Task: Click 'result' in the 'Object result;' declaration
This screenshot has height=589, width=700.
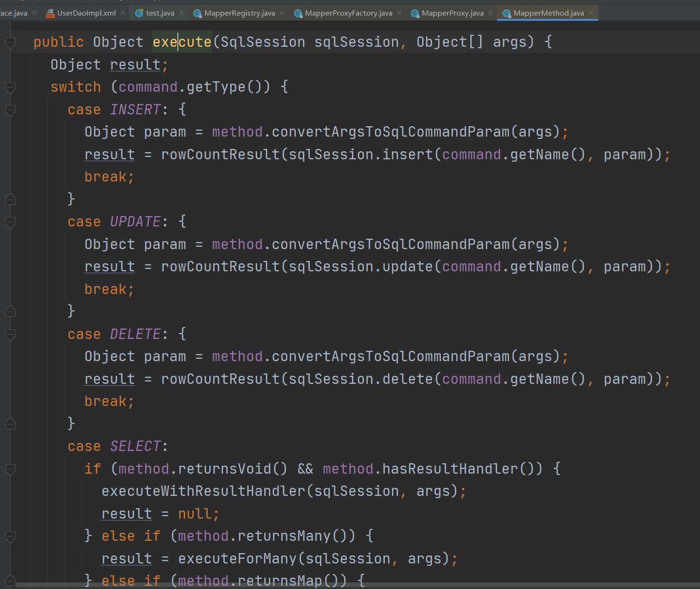Action: tap(136, 65)
